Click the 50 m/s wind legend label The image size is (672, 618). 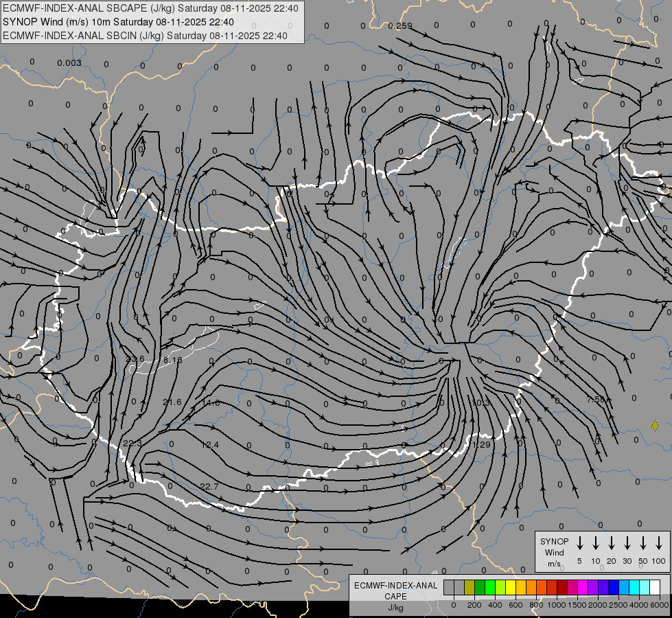643,561
